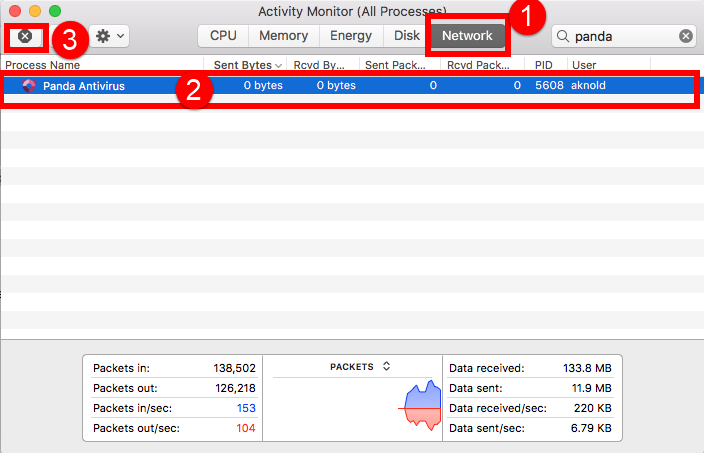Image resolution: width=704 pixels, height=453 pixels.
Task: Click the Data sent value 11.9 MB
Action: point(591,388)
